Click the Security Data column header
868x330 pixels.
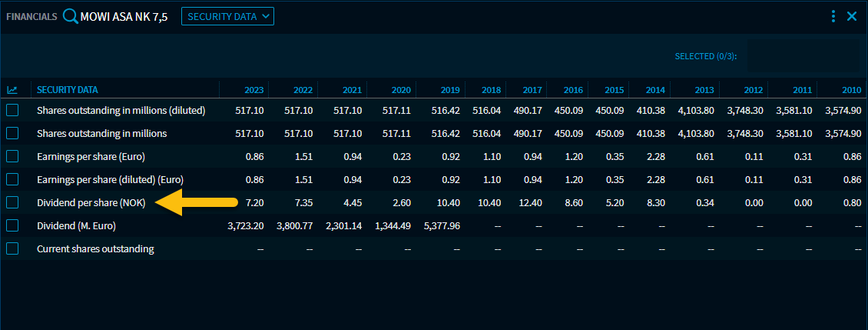68,90
